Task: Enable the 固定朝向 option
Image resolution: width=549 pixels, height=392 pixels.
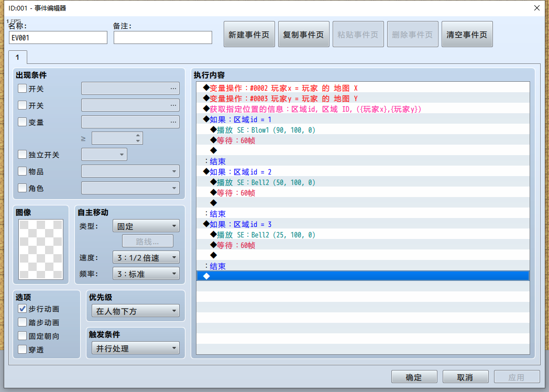Action: pos(22,336)
